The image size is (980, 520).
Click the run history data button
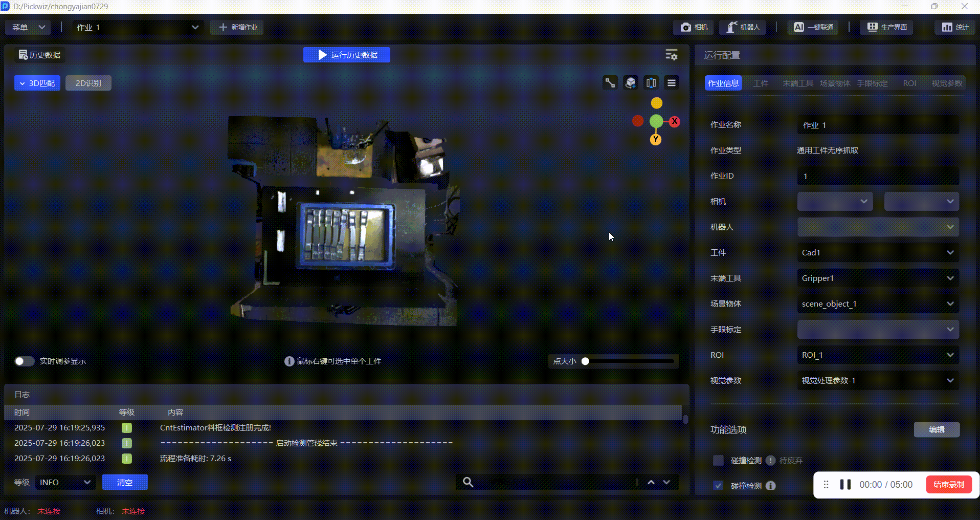coord(347,55)
